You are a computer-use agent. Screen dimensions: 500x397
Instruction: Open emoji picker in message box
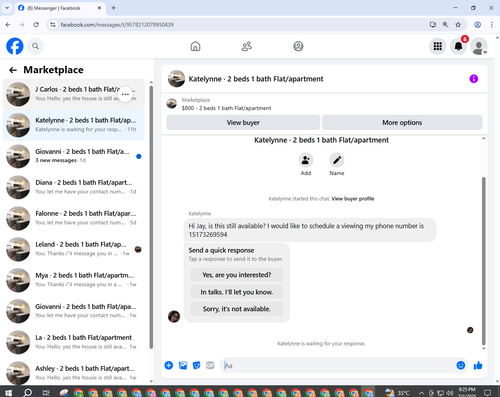tap(461, 365)
